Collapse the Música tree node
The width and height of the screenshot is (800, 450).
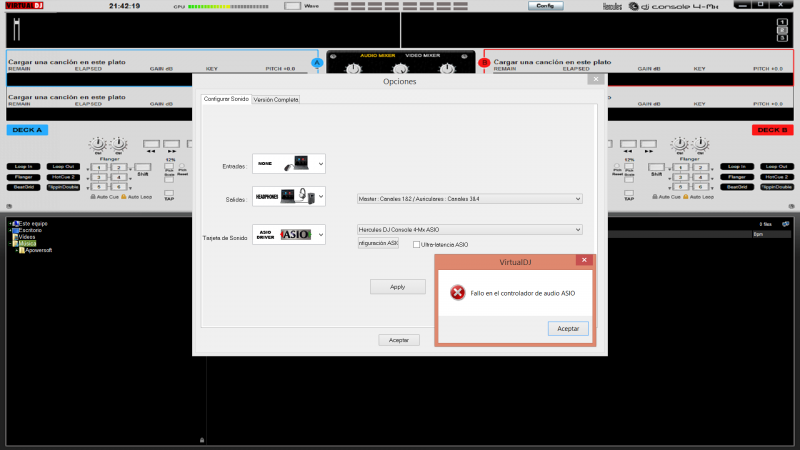point(10,243)
